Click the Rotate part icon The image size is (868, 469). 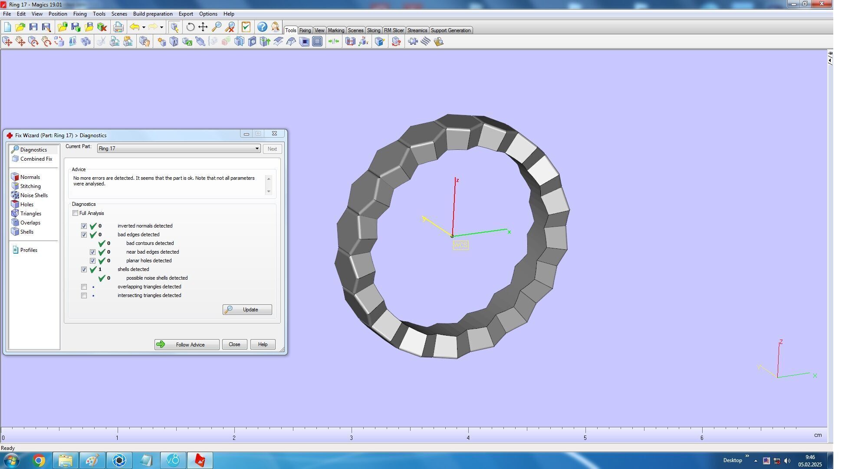pyautogui.click(x=33, y=41)
